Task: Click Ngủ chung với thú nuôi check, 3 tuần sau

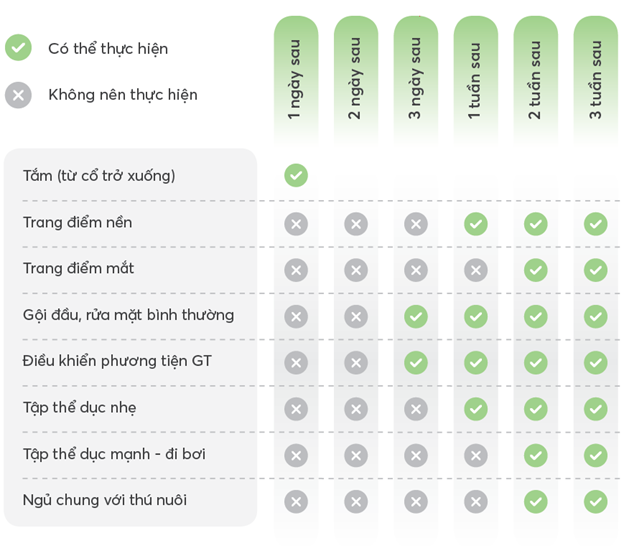Action: [596, 501]
